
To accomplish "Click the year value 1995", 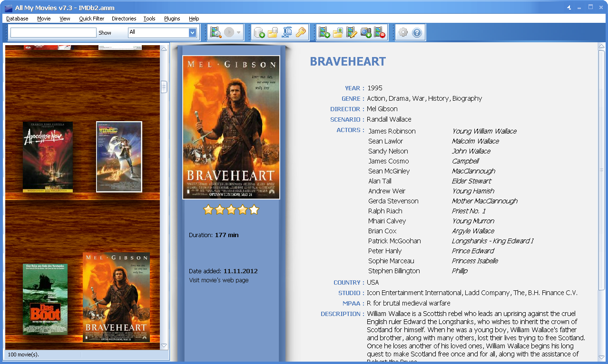I will click(x=375, y=88).
